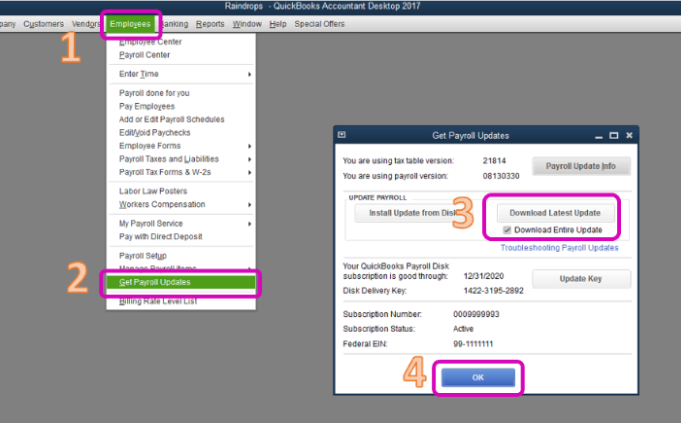Screen dimensions: 681x423
Task: Open the Window menu
Action: 247,24
